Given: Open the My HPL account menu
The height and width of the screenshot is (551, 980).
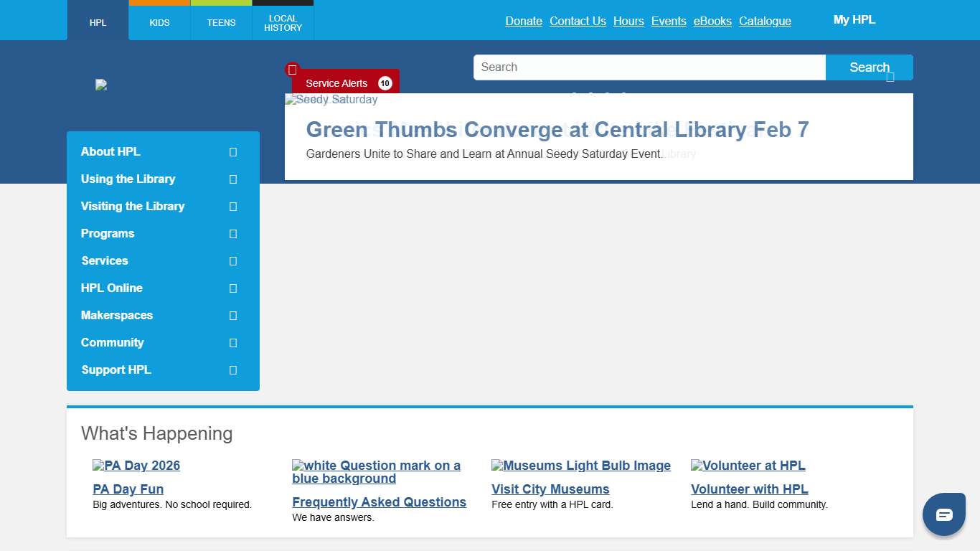Looking at the screenshot, I should tap(854, 20).
